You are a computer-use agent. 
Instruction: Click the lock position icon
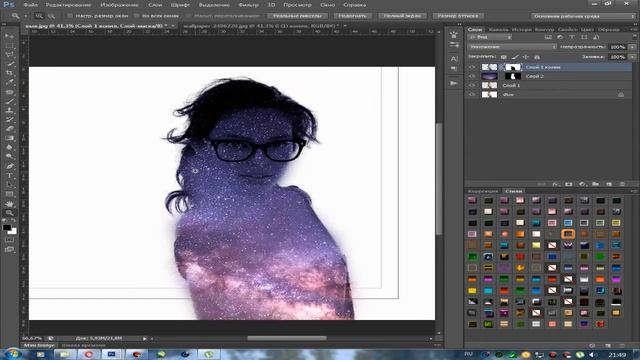pyautogui.click(x=526, y=57)
